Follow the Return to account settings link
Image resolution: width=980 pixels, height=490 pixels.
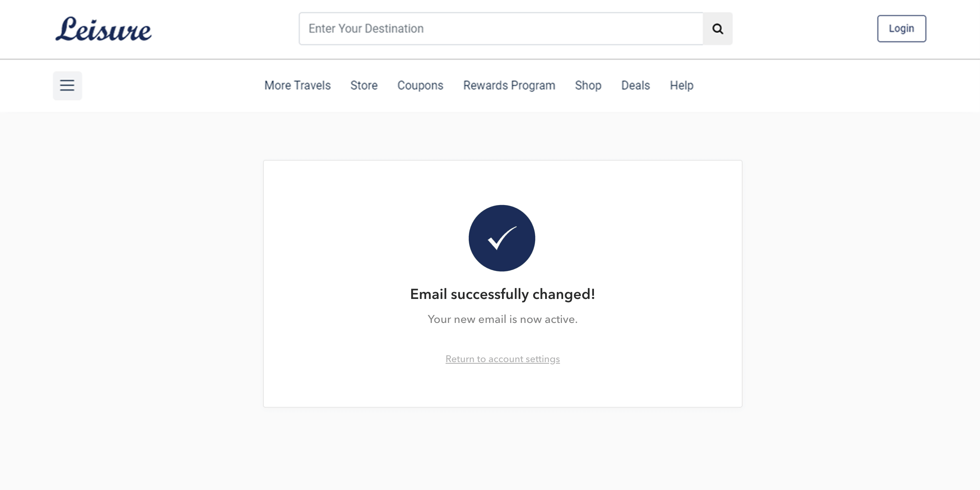(x=502, y=359)
